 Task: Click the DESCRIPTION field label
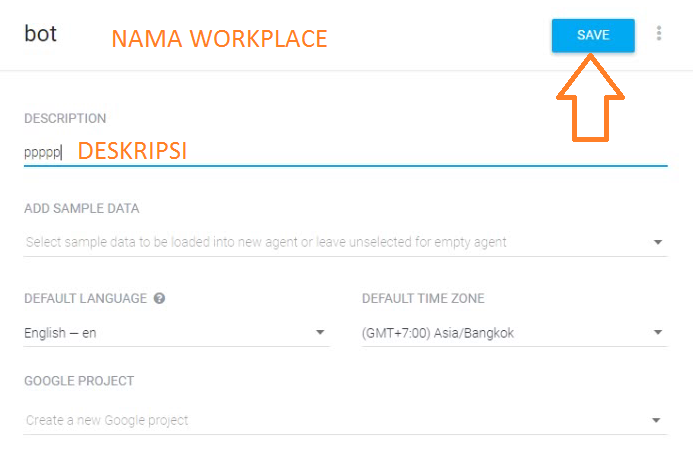pos(65,119)
